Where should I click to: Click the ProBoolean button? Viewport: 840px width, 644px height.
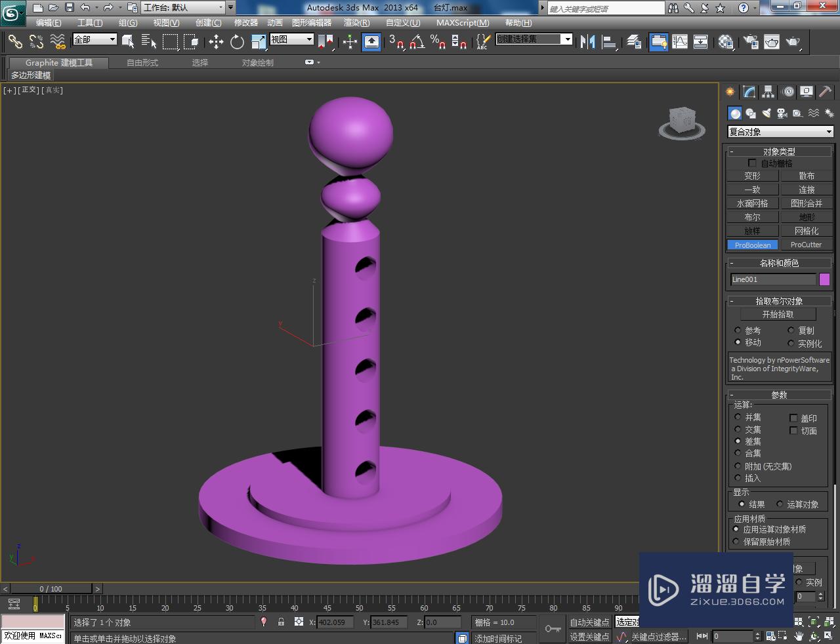point(753,245)
